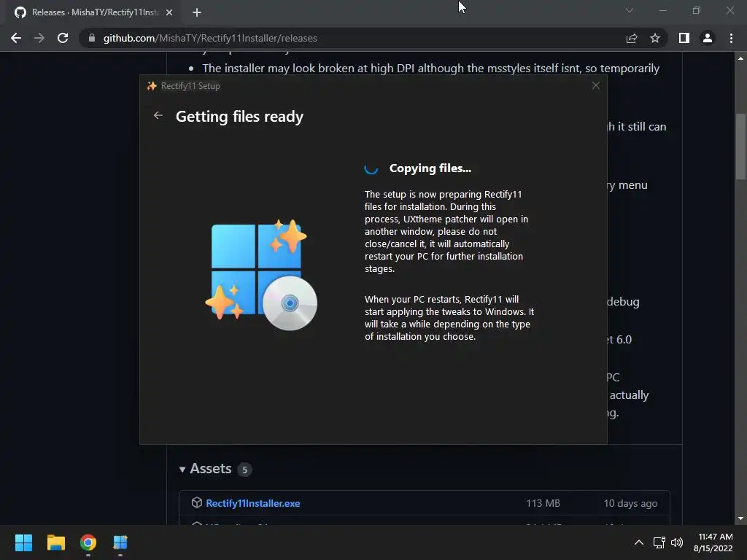Viewport: 747px width, 560px height.
Task: Open the Chrome profile menu
Action: (x=708, y=38)
